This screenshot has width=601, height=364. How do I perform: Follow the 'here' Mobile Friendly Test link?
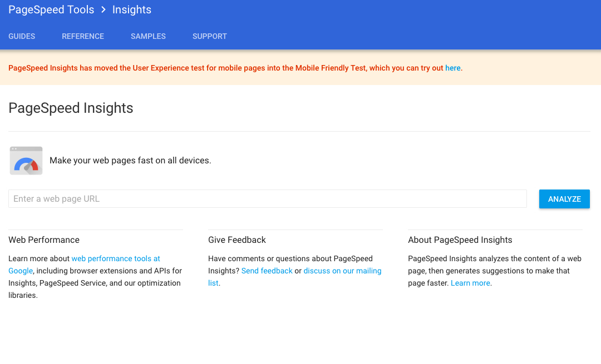[452, 68]
